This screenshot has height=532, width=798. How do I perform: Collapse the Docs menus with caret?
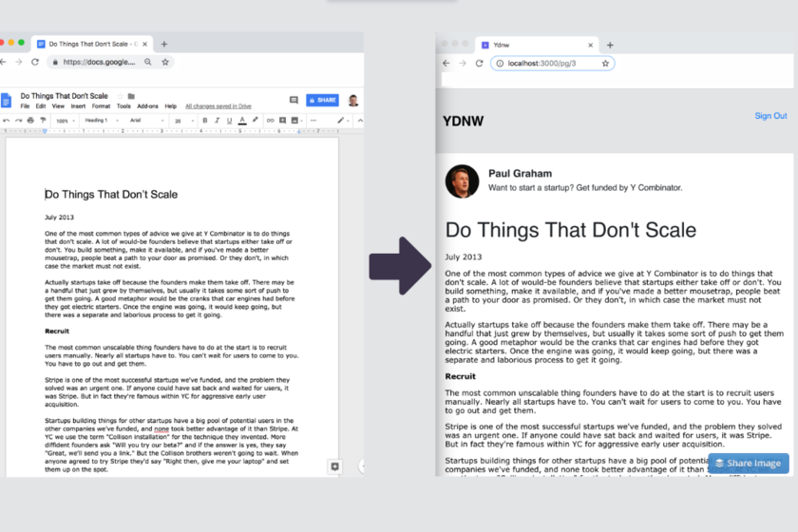(x=360, y=121)
